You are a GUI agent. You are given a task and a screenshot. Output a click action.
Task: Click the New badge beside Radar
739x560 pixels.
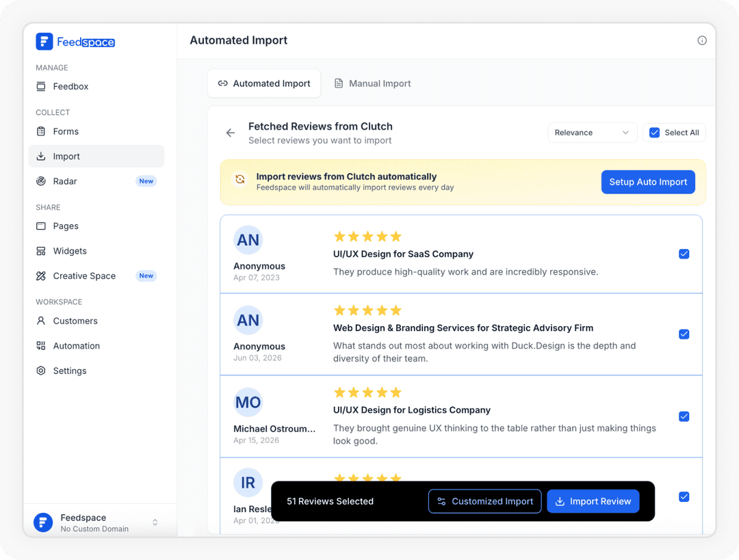146,181
